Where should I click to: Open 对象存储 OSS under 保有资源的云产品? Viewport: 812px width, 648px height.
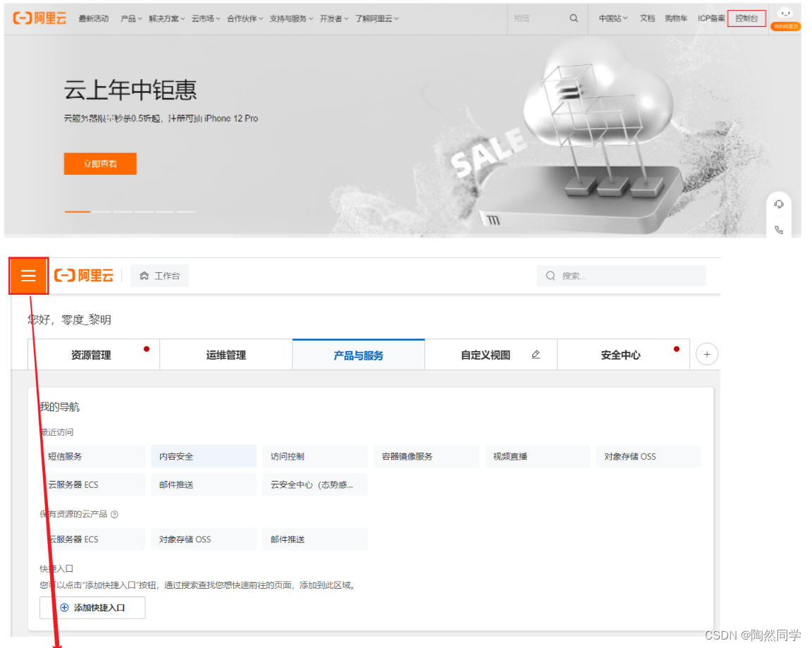(x=204, y=539)
